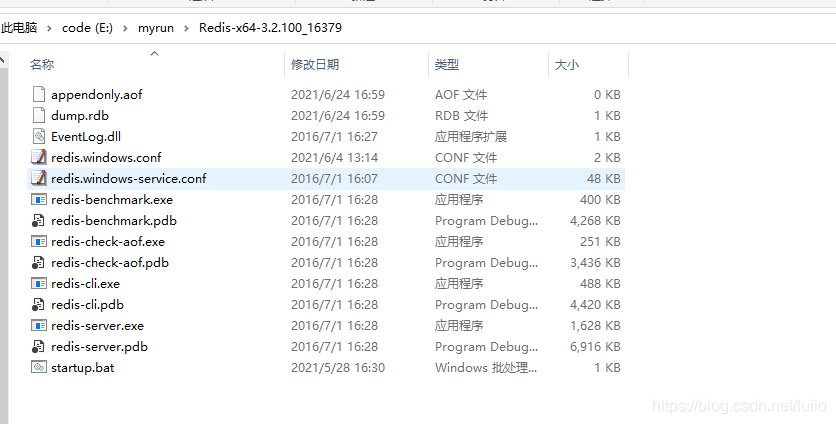Sort by 大小 column header
Viewport: 836px width, 424px height.
point(567,65)
